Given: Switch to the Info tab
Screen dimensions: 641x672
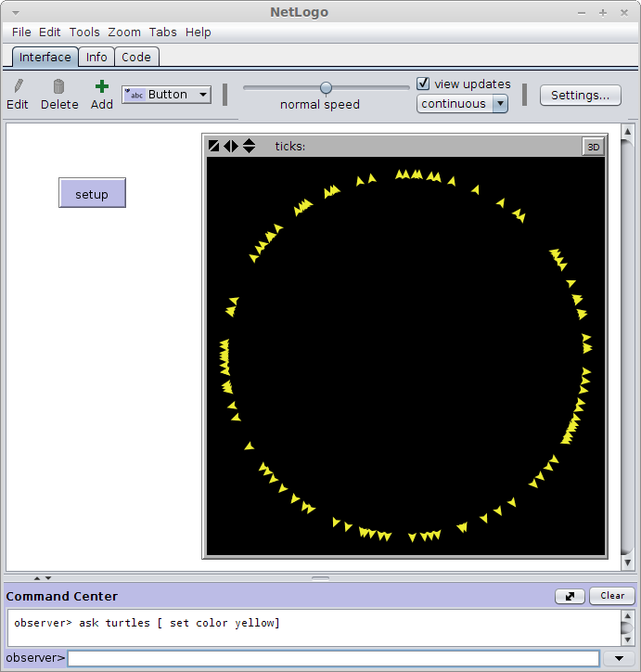Looking at the screenshot, I should coord(96,57).
